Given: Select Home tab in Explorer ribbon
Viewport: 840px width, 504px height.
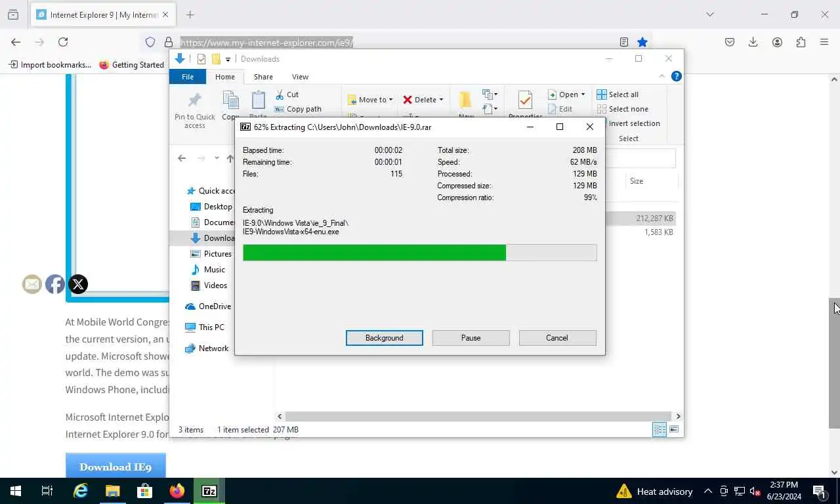Looking at the screenshot, I should tap(225, 77).
